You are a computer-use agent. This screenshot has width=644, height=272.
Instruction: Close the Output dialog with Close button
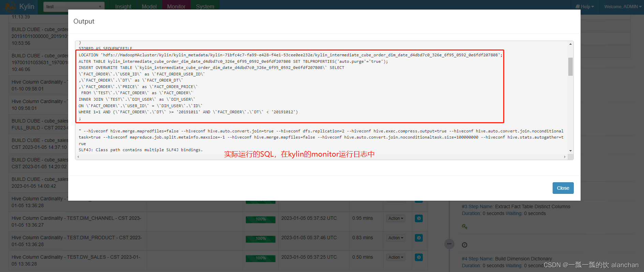tap(563, 188)
